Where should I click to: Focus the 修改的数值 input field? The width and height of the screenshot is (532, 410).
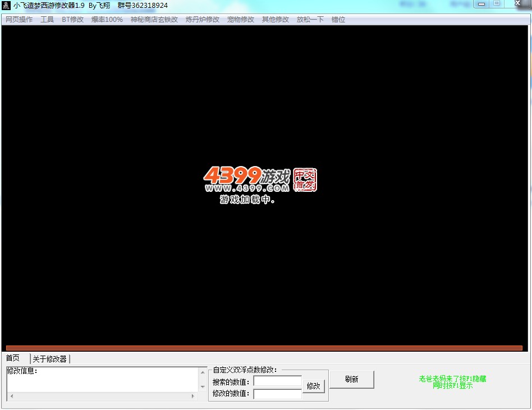[x=278, y=393]
